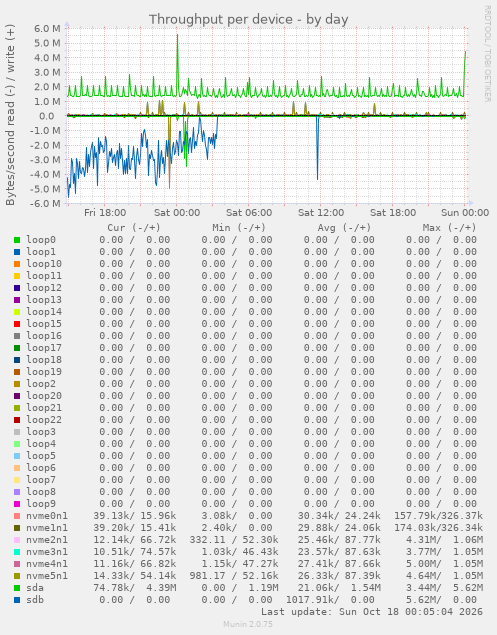The height and width of the screenshot is (635, 497).
Task: Click the loop9 magenta legend swatch
Action: tap(17, 504)
